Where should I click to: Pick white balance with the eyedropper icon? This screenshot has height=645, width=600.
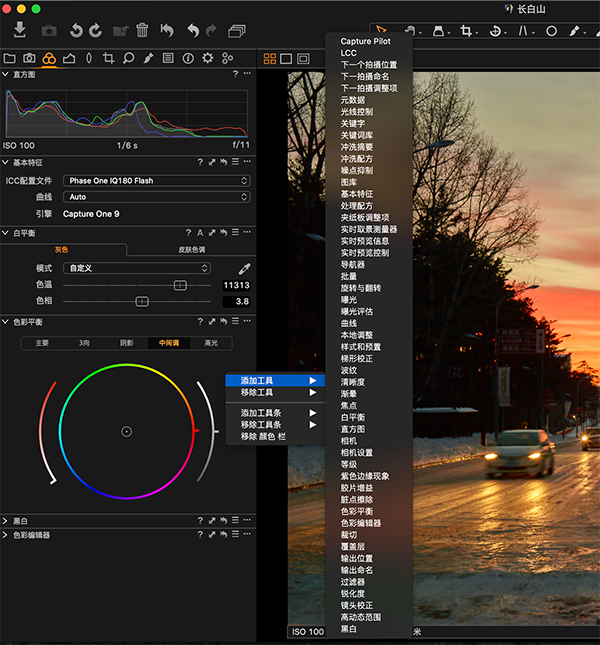(x=243, y=269)
